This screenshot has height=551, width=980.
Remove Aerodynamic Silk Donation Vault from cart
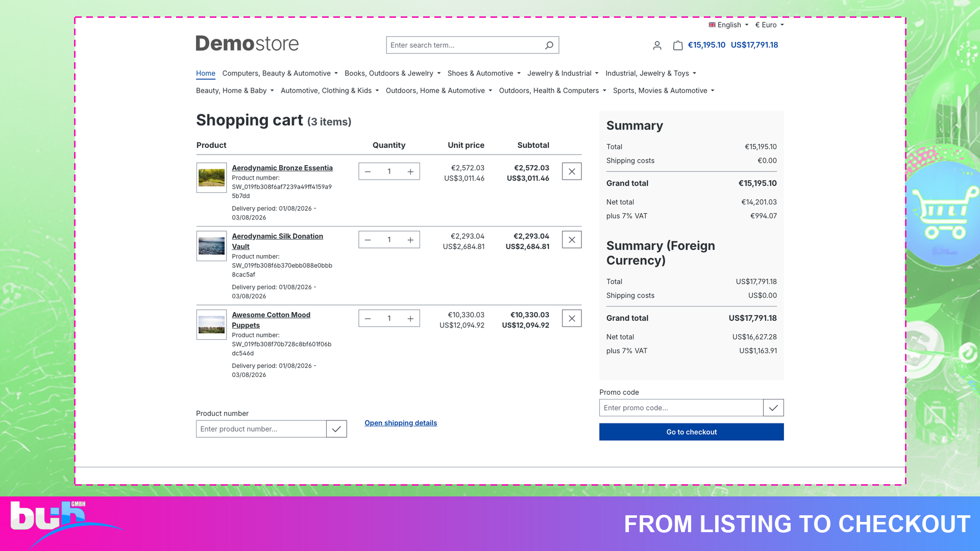[572, 240]
